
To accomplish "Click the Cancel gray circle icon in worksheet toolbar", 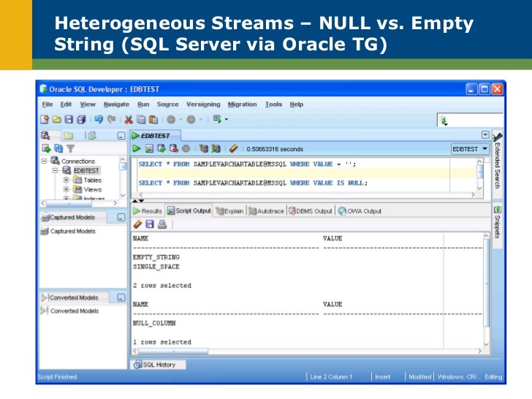I will [x=186, y=148].
